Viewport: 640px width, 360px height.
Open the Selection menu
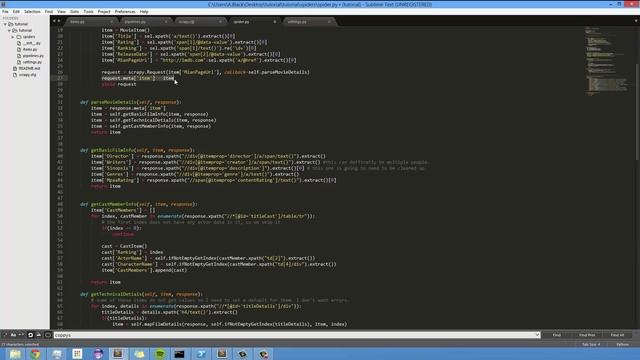tap(32, 11)
